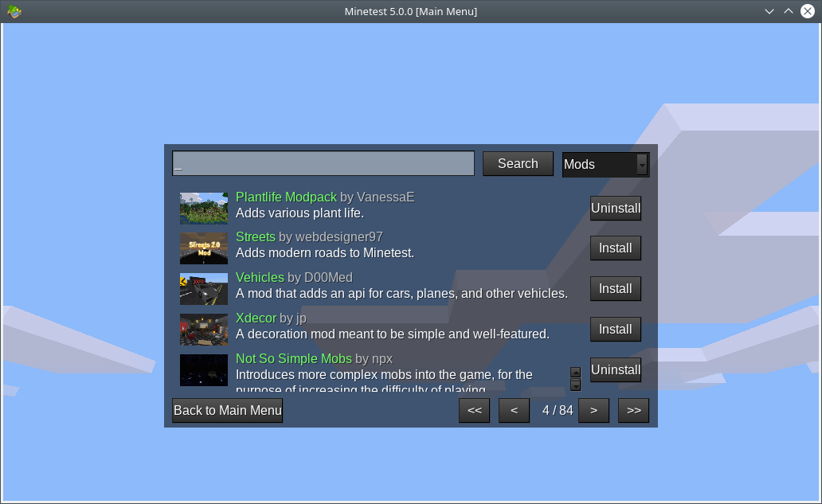Open the Not So Simple Mobs thumbnail

tap(204, 370)
